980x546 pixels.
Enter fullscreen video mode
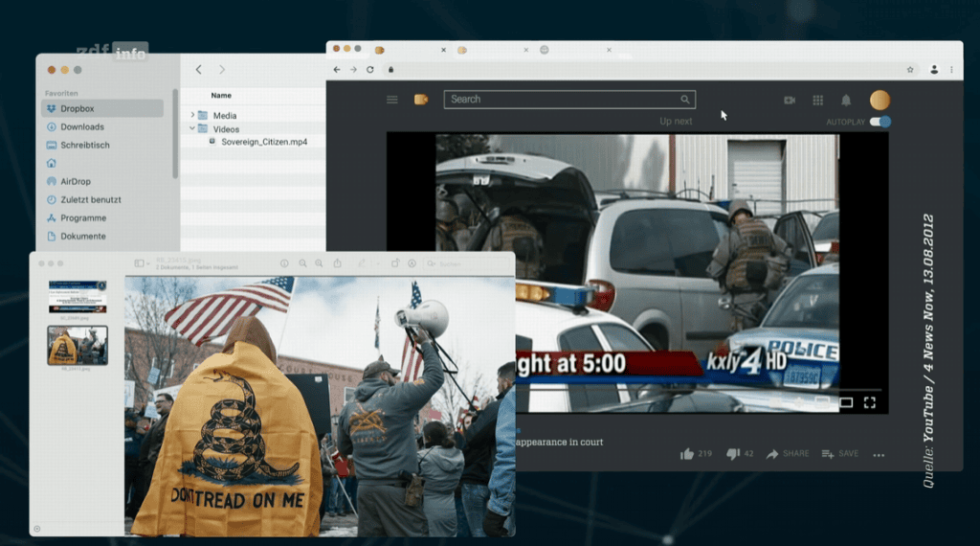point(870,402)
